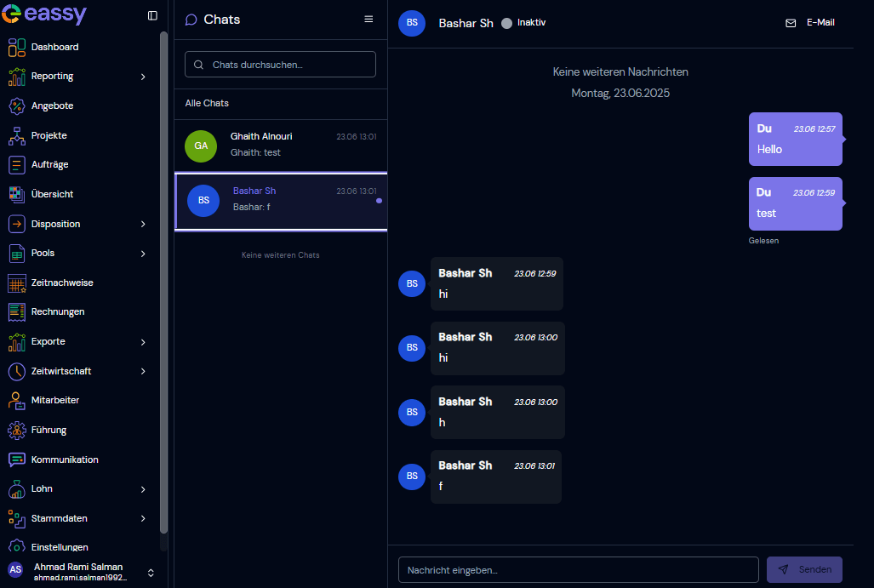Open the chats list hamburger menu
The image size is (874, 588).
pyautogui.click(x=368, y=19)
